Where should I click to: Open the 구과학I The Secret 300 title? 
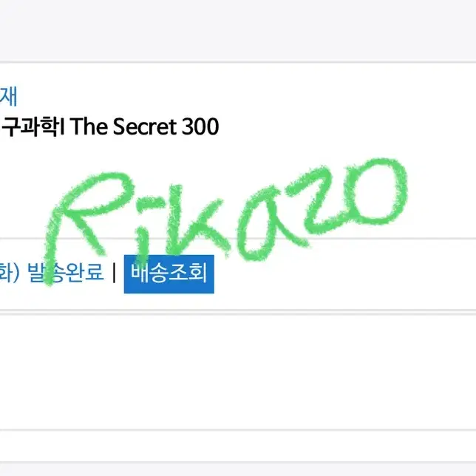(x=110, y=126)
